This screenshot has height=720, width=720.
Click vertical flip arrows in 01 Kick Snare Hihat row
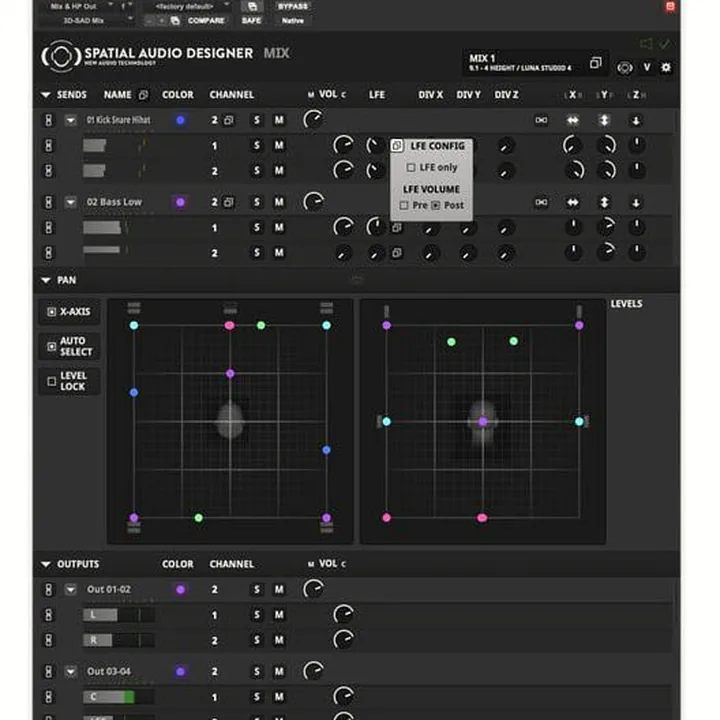click(x=604, y=120)
